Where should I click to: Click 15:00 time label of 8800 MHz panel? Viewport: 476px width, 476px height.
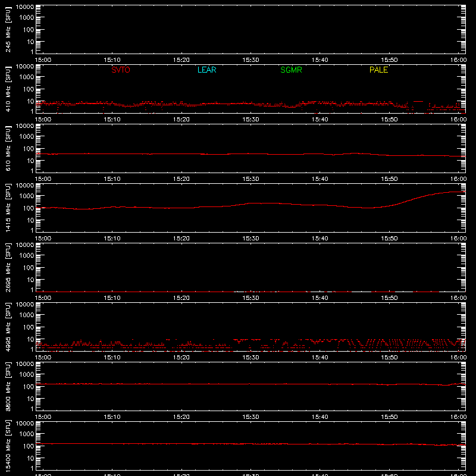click(43, 417)
